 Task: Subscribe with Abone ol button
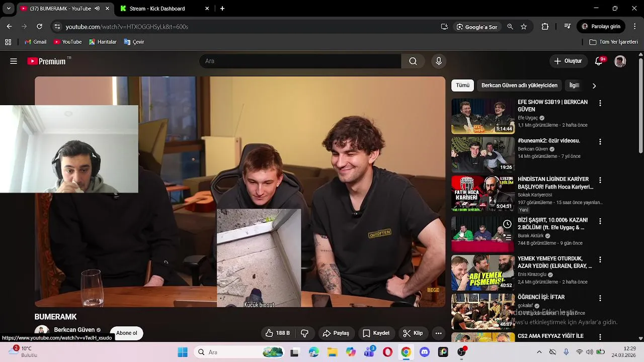point(127,333)
